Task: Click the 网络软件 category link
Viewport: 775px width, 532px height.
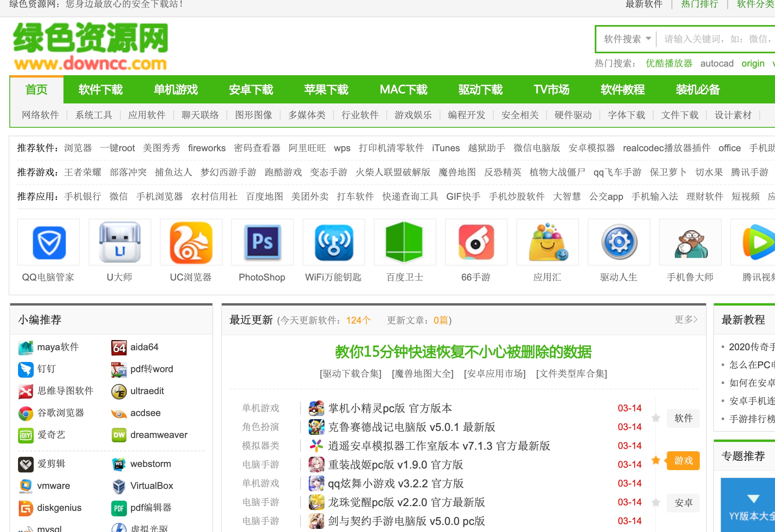Action: pyautogui.click(x=40, y=115)
